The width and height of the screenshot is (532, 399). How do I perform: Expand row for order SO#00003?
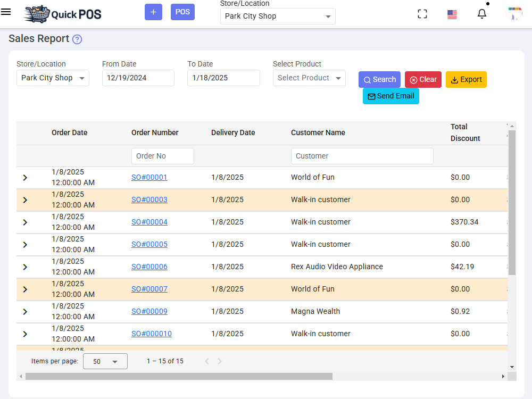[x=25, y=200]
